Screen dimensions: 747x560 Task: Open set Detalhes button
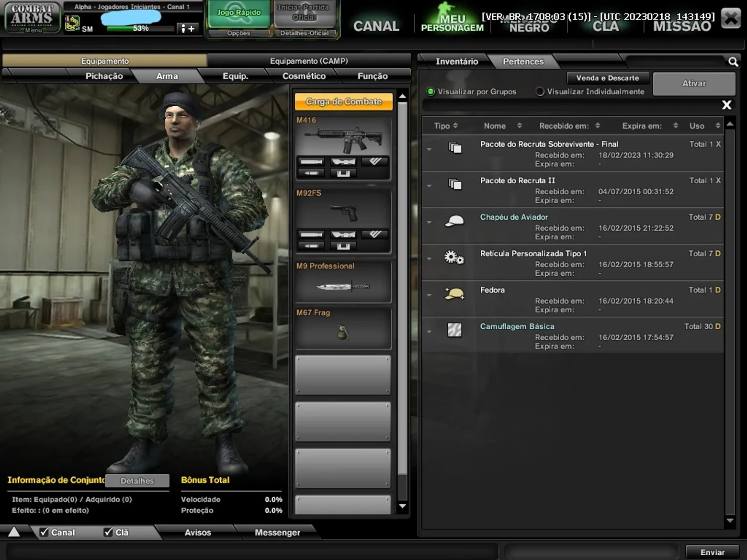click(x=137, y=481)
